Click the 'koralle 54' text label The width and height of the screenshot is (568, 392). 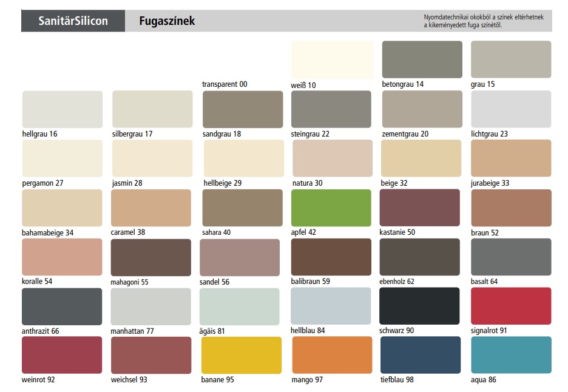tap(37, 281)
